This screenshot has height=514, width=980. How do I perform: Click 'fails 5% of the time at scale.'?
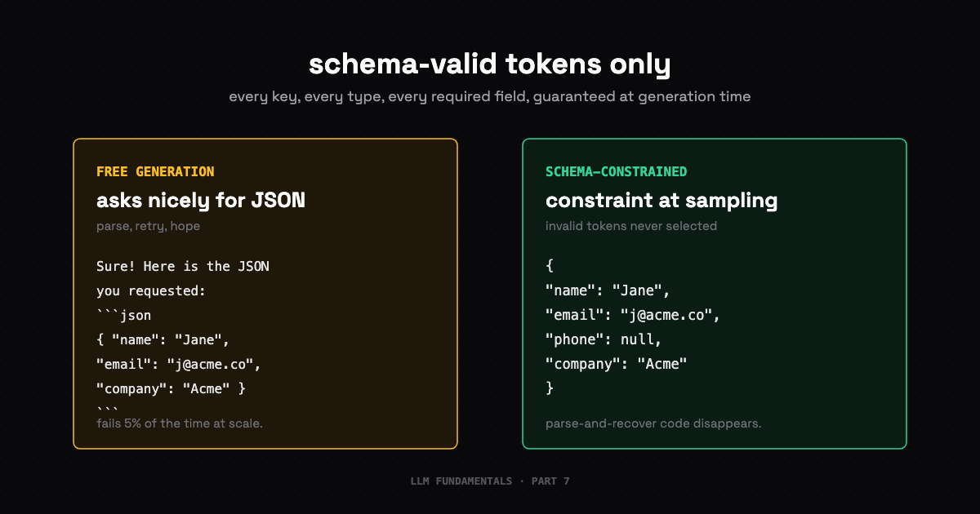[x=180, y=423]
